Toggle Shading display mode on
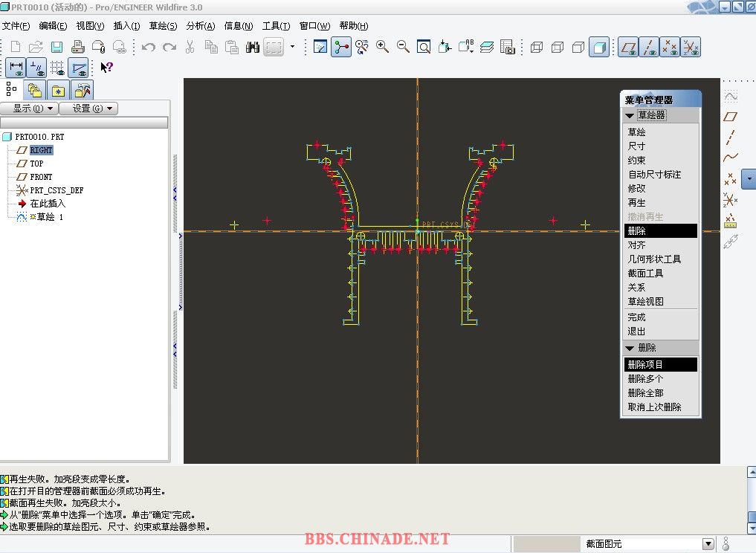 click(599, 47)
